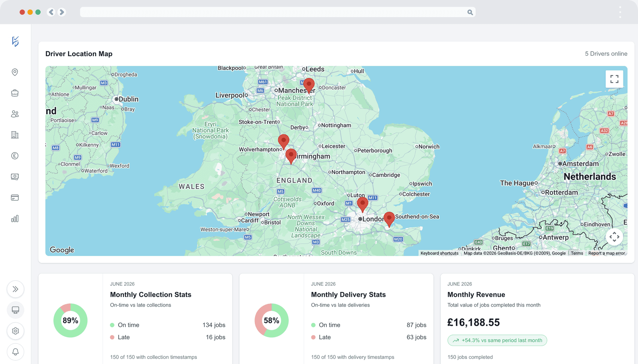Click '150 of 150 with collection timestamps'
Screen dimensions: 638x364
point(154,357)
